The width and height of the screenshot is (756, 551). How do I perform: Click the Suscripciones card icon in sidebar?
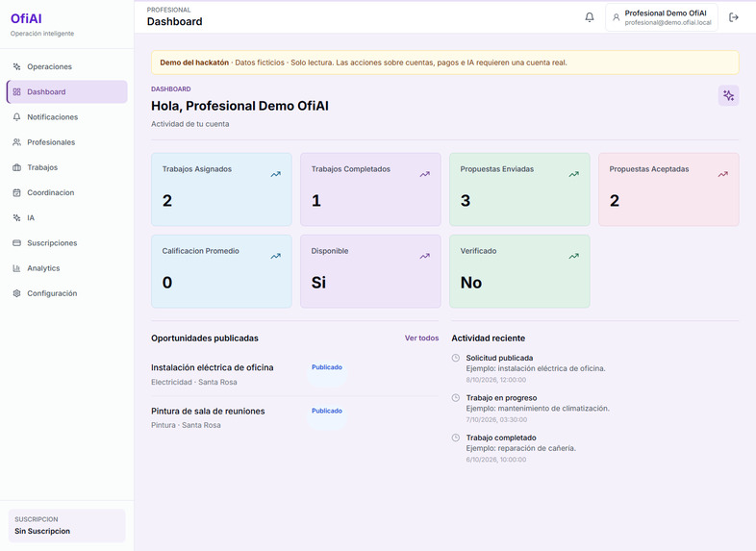click(17, 243)
